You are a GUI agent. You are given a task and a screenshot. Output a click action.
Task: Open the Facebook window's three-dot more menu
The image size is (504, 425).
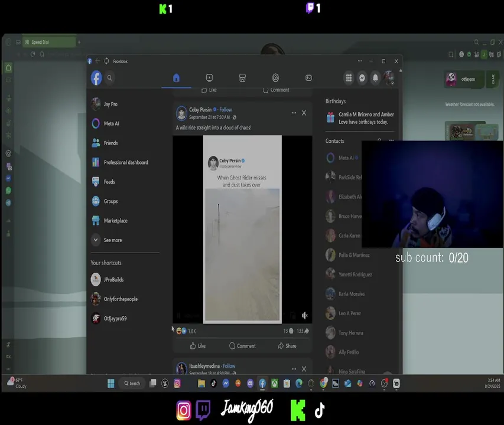pos(360,61)
